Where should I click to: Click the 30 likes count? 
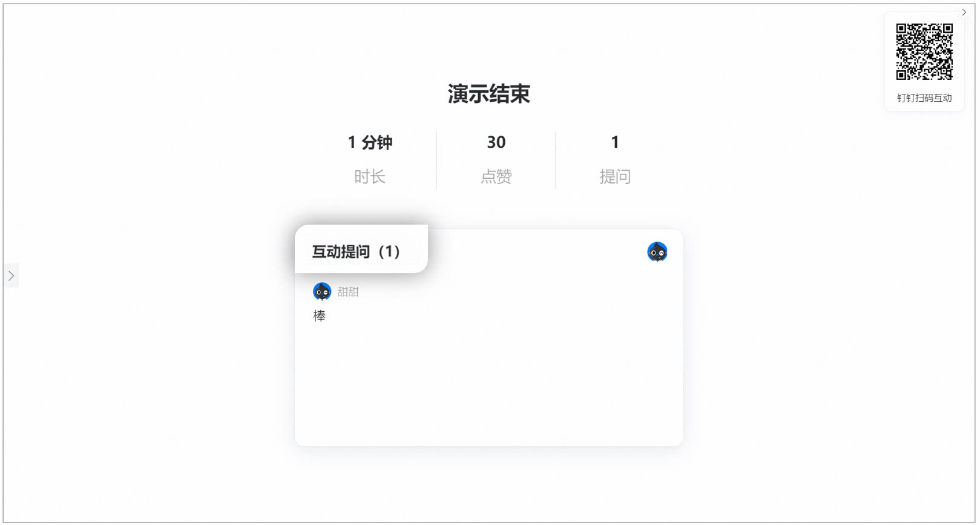tap(496, 142)
